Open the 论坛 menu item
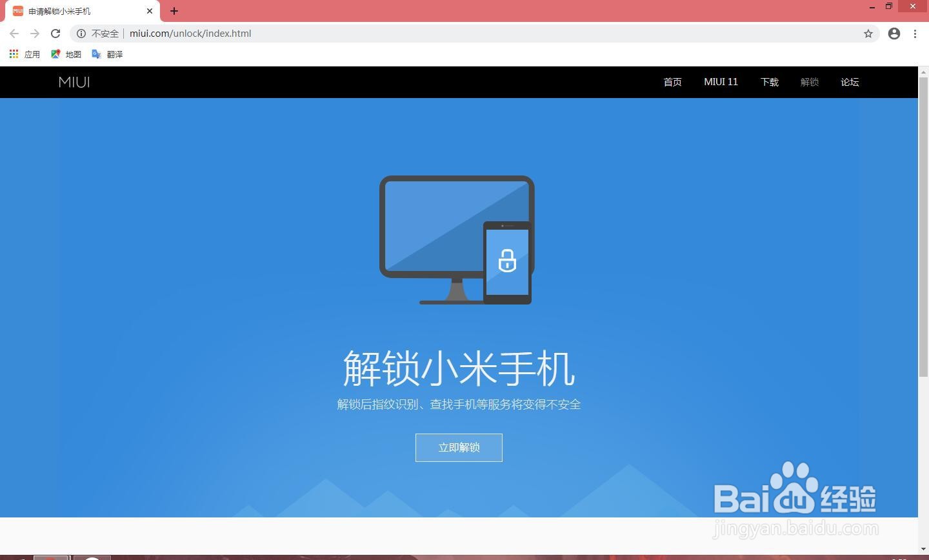Screen dimensions: 929x560 pyautogui.click(x=850, y=82)
